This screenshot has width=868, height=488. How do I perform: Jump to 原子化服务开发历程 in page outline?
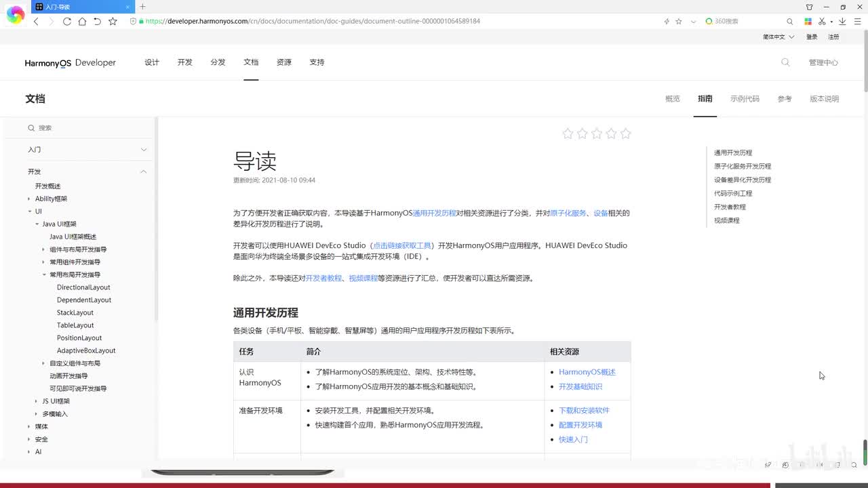(x=743, y=166)
